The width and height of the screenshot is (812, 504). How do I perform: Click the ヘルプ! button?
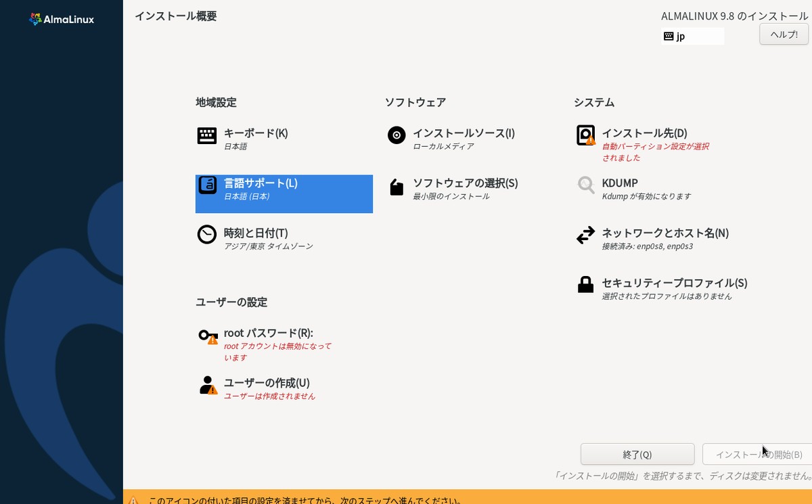coord(784,34)
